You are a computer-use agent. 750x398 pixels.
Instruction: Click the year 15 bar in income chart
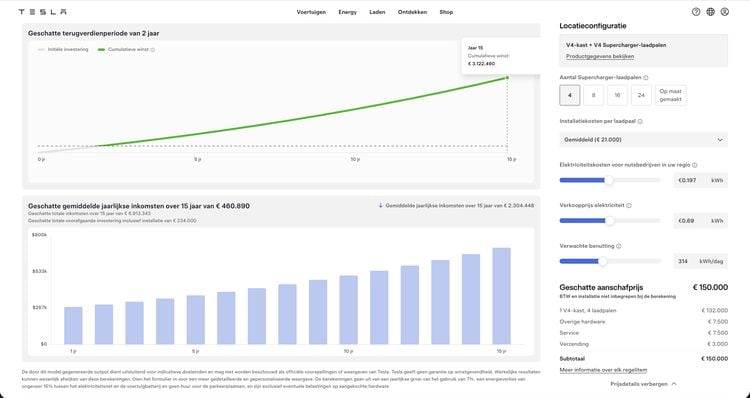tap(501, 296)
